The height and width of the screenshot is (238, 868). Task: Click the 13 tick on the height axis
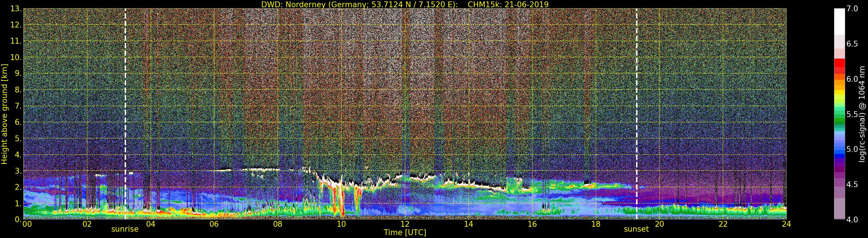16,9
